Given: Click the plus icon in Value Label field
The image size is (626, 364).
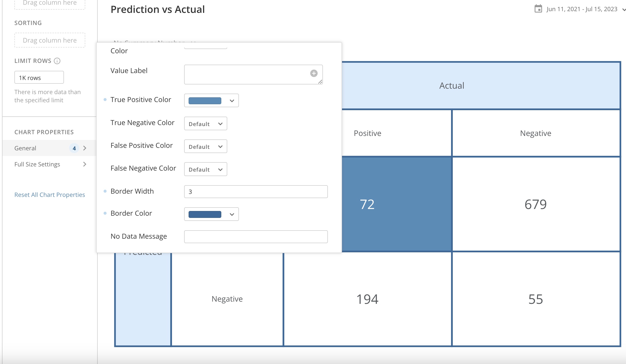Looking at the screenshot, I should point(314,73).
